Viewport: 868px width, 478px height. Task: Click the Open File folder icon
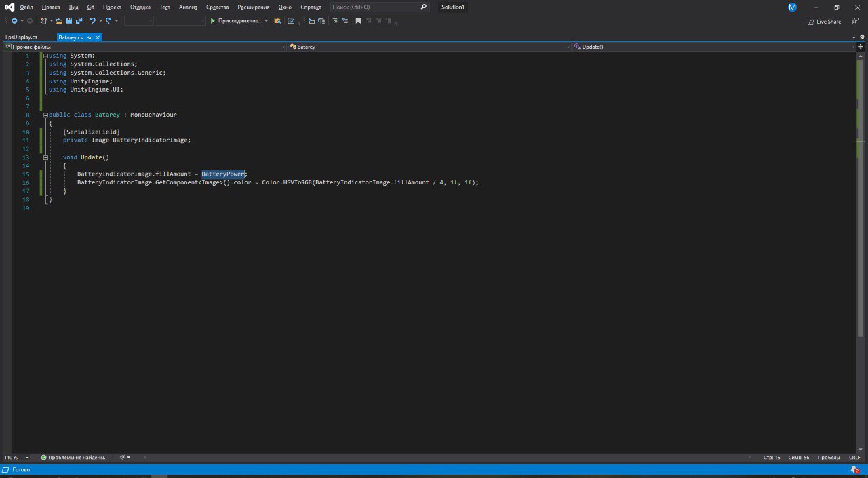click(x=59, y=21)
